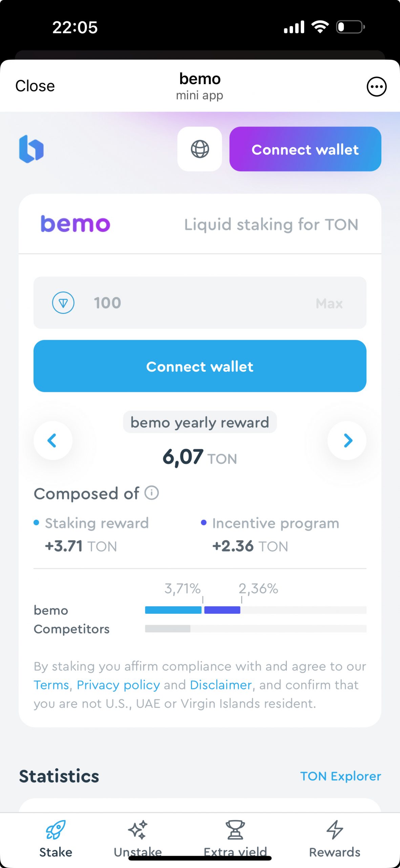
Task: Focus the TON amount input field
Action: pyautogui.click(x=200, y=303)
